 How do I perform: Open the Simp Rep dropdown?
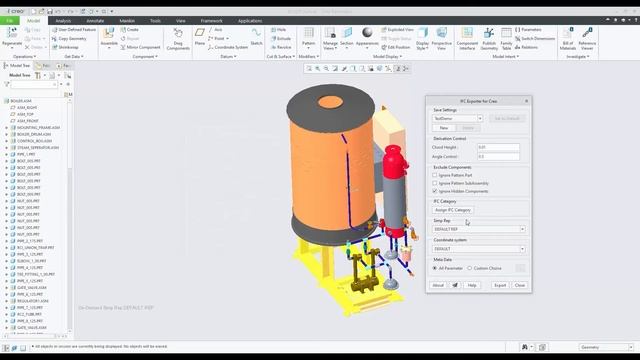coord(522,229)
